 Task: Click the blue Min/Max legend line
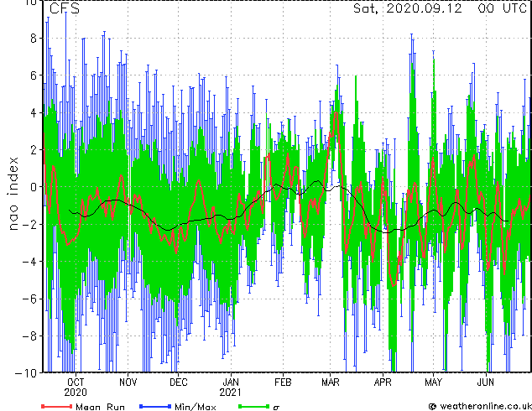(155, 406)
